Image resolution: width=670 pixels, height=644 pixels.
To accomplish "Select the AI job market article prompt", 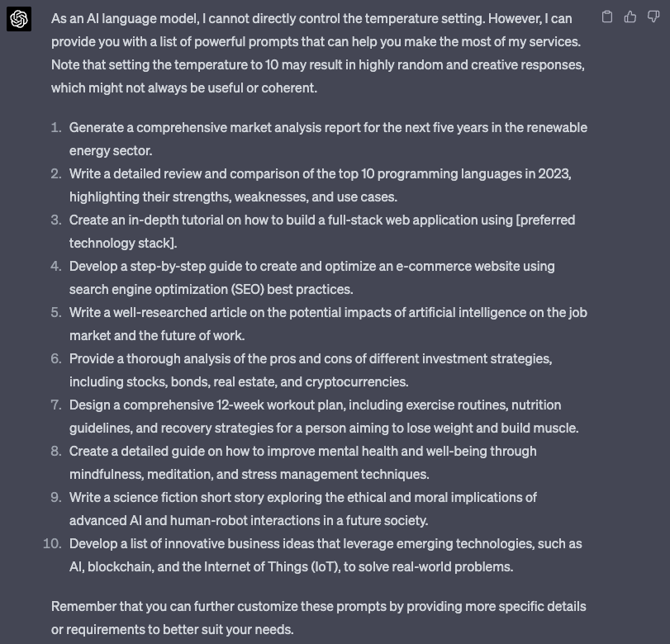I will pyautogui.click(x=328, y=324).
